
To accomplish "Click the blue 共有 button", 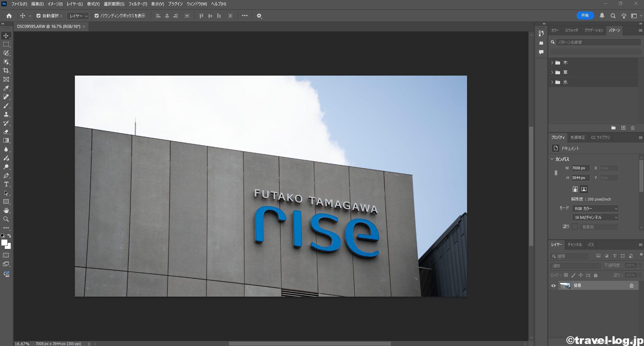I will click(585, 15).
